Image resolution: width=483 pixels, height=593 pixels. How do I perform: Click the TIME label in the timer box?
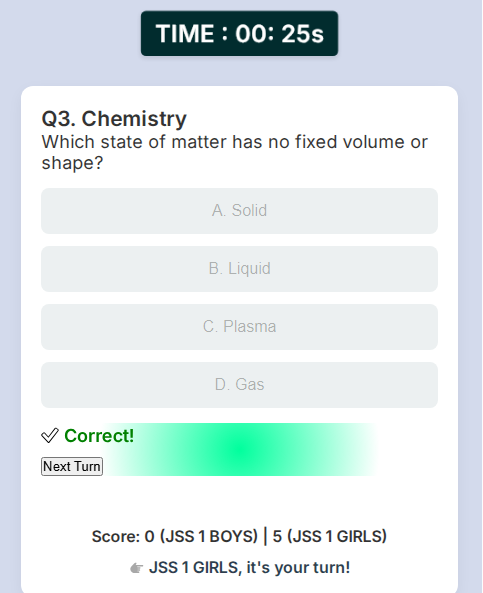[x=185, y=34]
